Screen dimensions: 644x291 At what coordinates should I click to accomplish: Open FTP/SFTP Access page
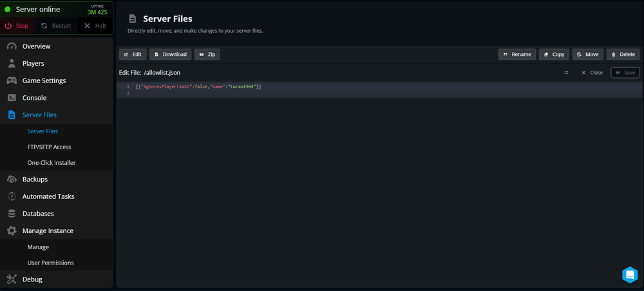click(x=49, y=147)
